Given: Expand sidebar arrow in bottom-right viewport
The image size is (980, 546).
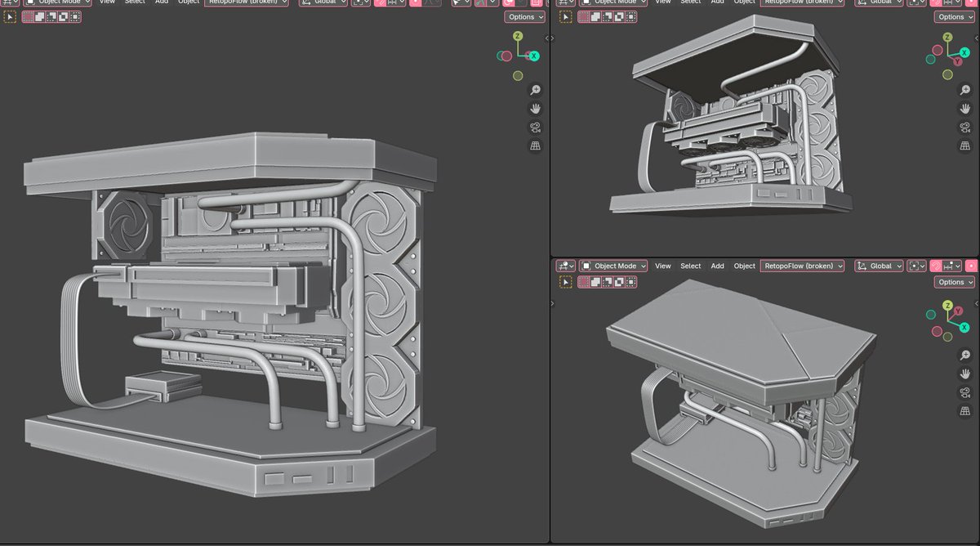Looking at the screenshot, I should tap(976, 303).
